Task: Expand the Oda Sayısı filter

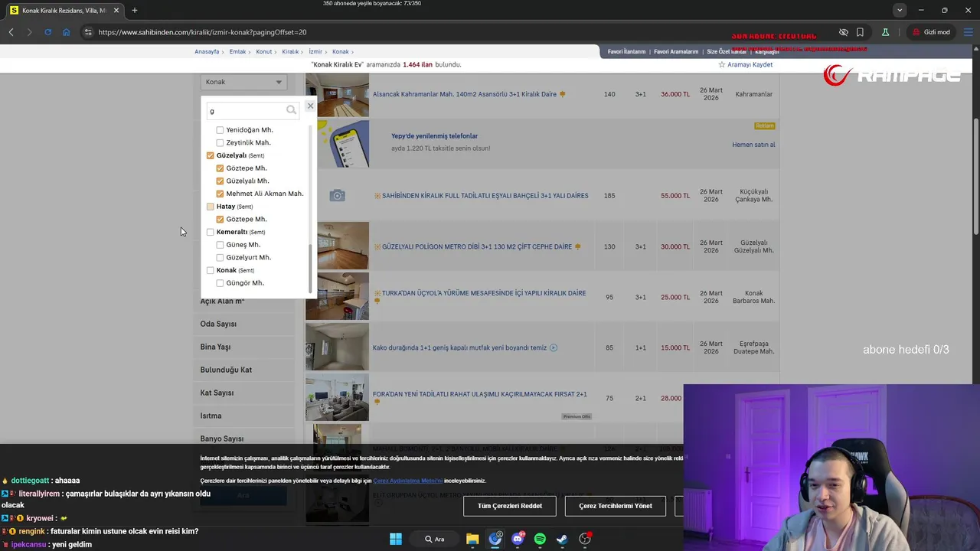Action: pos(218,324)
